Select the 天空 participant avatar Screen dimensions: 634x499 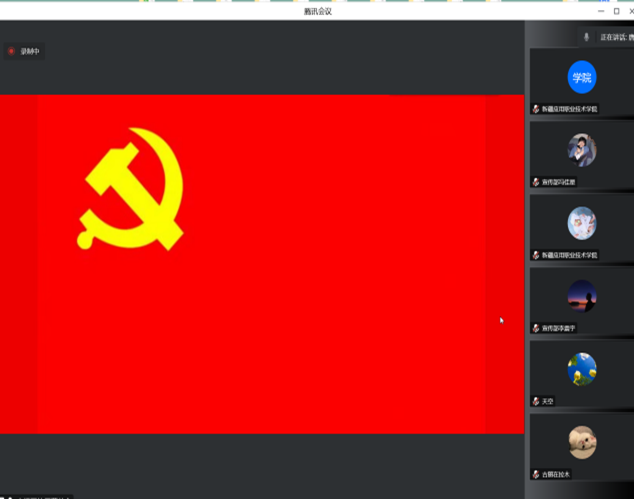coord(582,369)
